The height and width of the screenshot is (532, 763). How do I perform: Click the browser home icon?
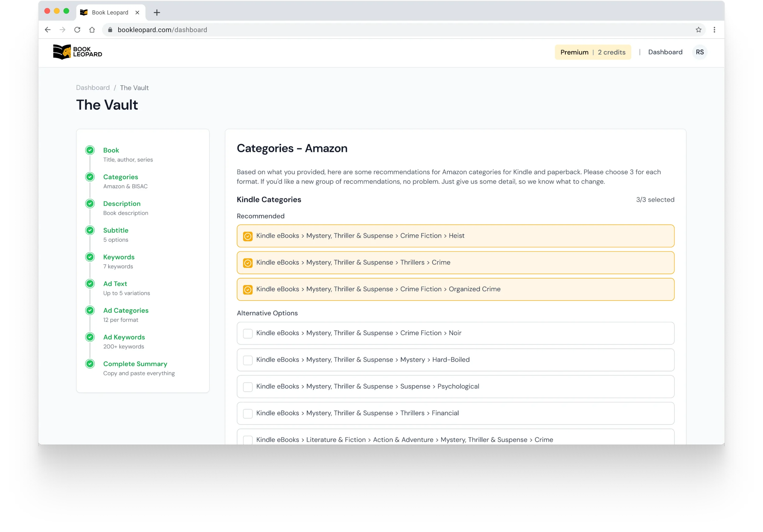[92, 30]
